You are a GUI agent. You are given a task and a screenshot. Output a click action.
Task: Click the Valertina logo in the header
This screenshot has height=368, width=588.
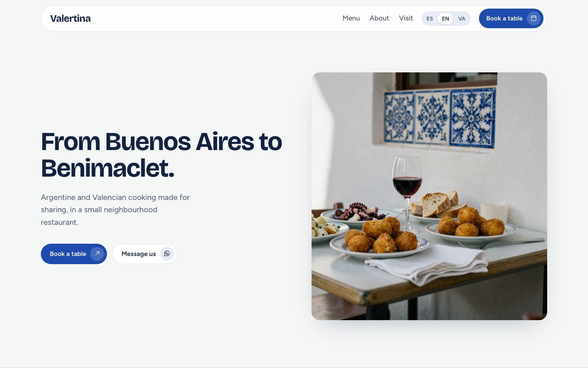70,18
